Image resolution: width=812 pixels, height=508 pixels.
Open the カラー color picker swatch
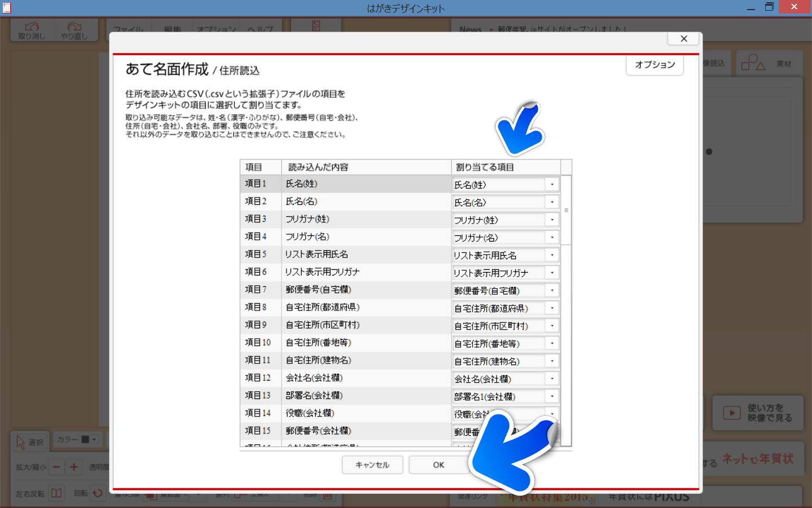[85, 440]
